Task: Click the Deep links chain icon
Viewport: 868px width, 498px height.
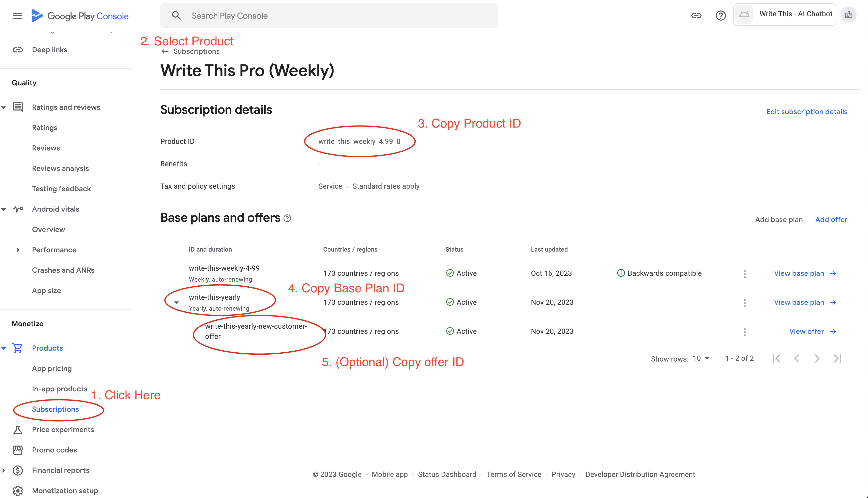Action: tap(17, 50)
